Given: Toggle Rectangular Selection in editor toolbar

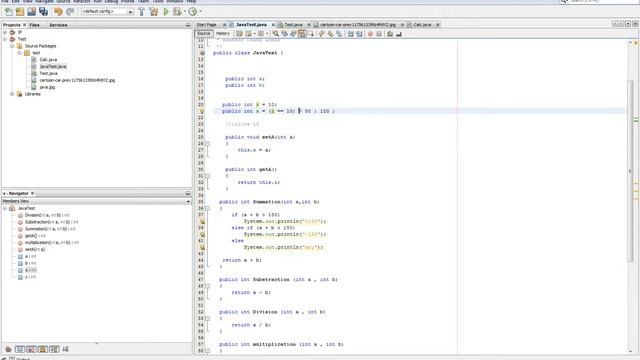Looking at the screenshot, I should pos(311,34).
